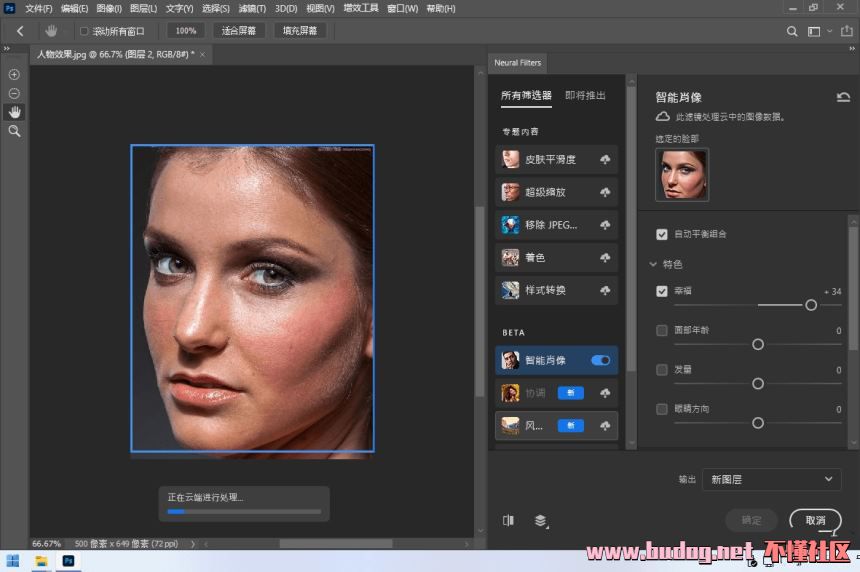Click the Neural Filters panel tab
Image resolution: width=860 pixels, height=572 pixels.
[x=517, y=63]
